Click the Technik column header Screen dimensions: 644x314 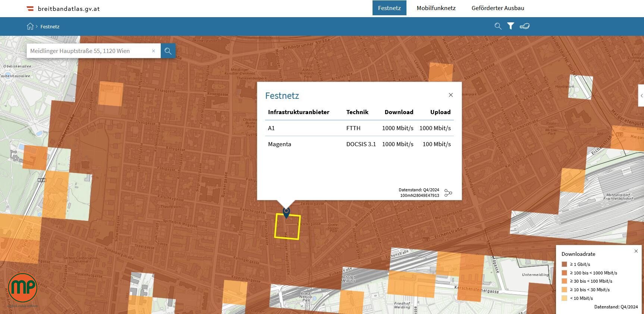[357, 112]
